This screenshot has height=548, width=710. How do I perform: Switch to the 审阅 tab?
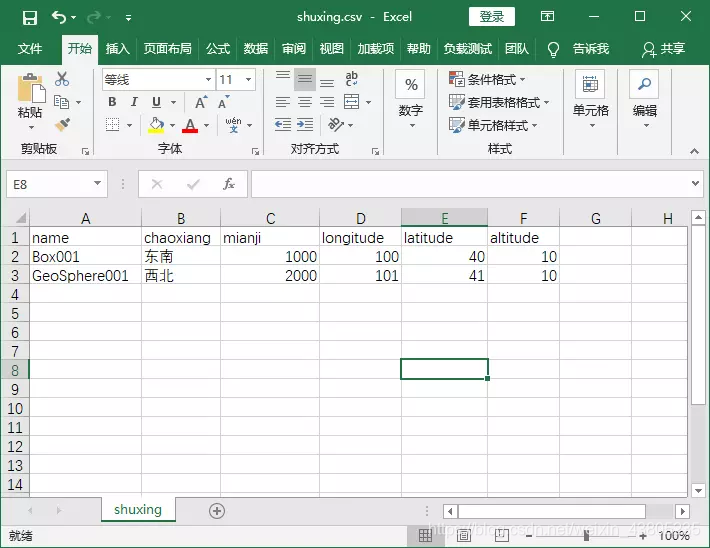pyautogui.click(x=293, y=48)
